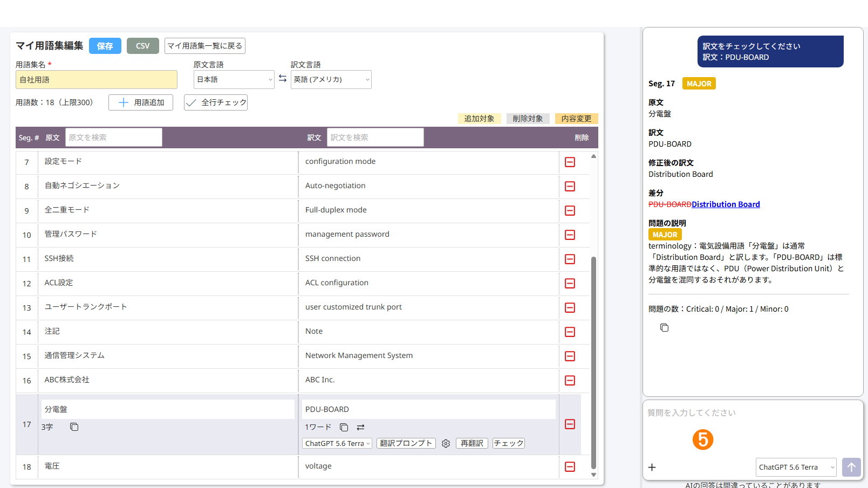Viewport: 868px width, 488px height.
Task: Choose engine in row 17 ChatGPT dropdown
Action: (337, 443)
